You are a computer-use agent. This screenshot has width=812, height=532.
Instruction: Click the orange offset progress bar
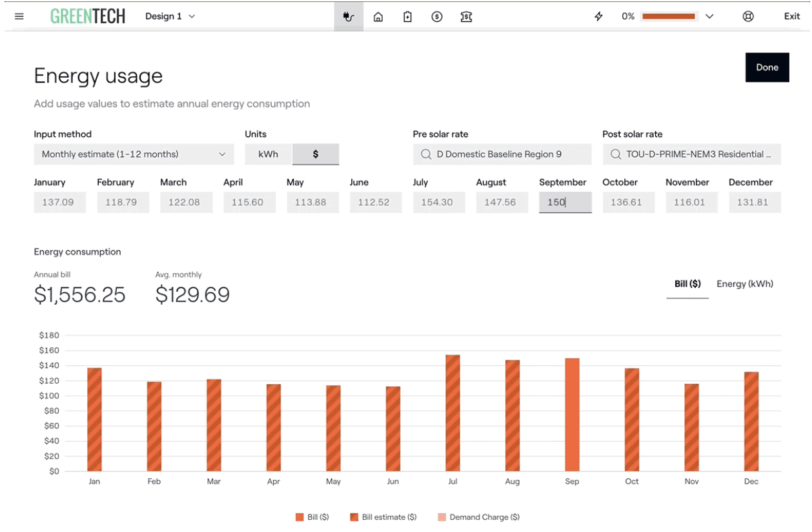click(669, 17)
